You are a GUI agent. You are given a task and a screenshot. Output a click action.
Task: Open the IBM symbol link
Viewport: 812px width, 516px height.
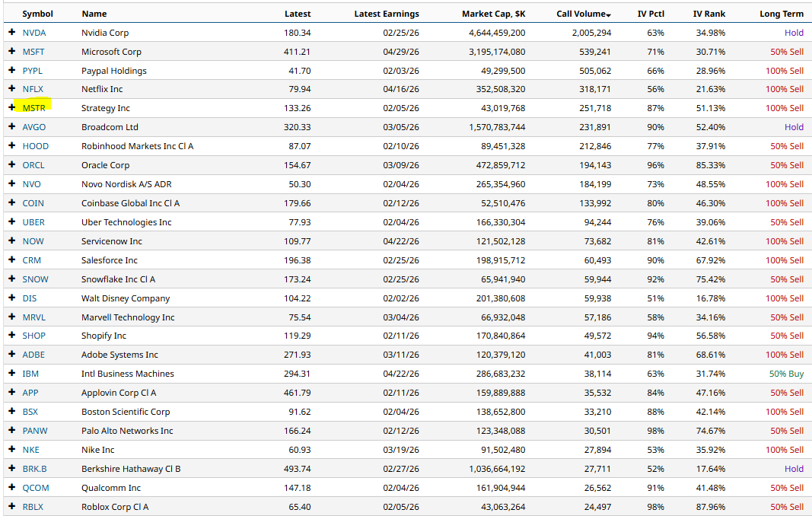30,374
